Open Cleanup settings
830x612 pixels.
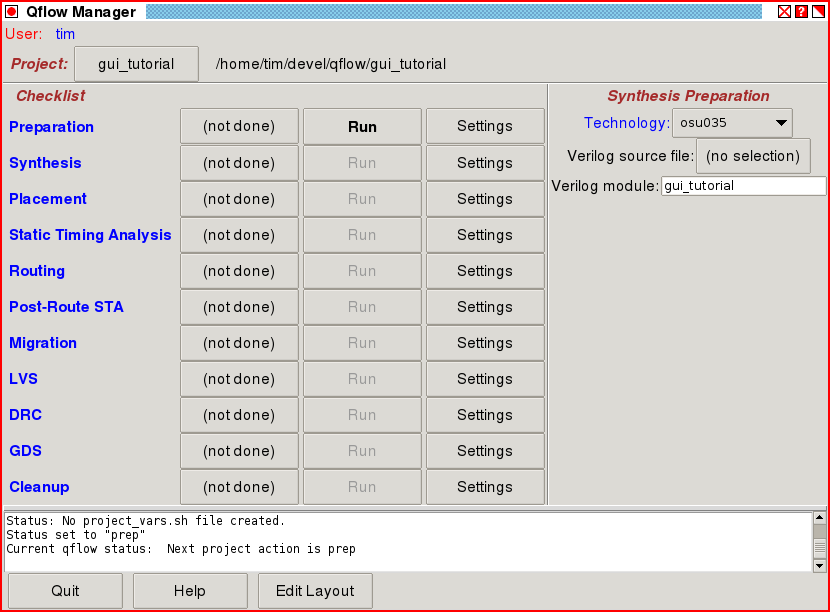(x=485, y=487)
